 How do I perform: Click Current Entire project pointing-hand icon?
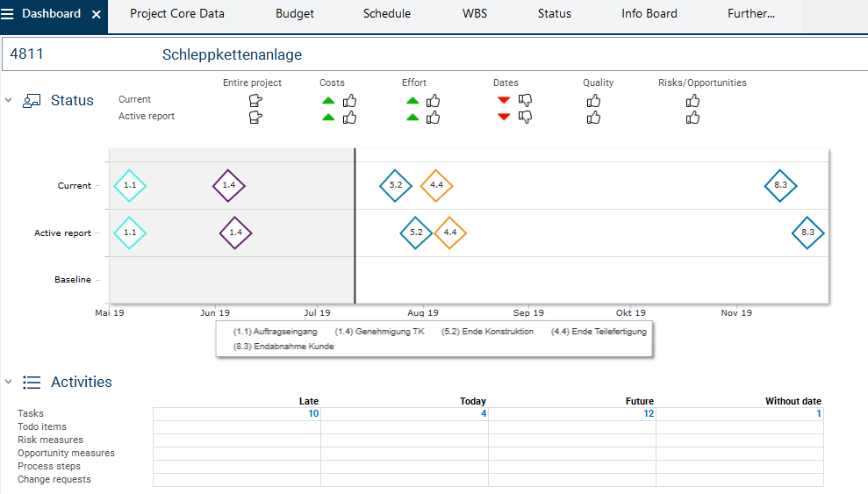(255, 100)
